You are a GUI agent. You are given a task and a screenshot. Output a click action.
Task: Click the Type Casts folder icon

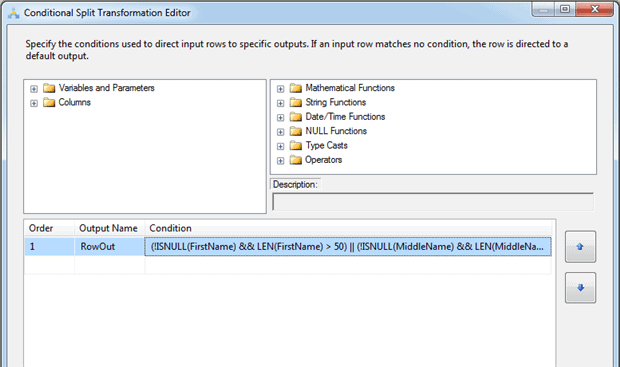(295, 146)
